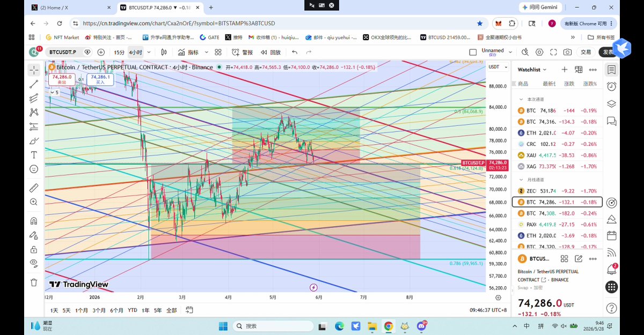This screenshot has height=335, width=644.
Task: Select the text annotation tool
Action: [x=34, y=155]
